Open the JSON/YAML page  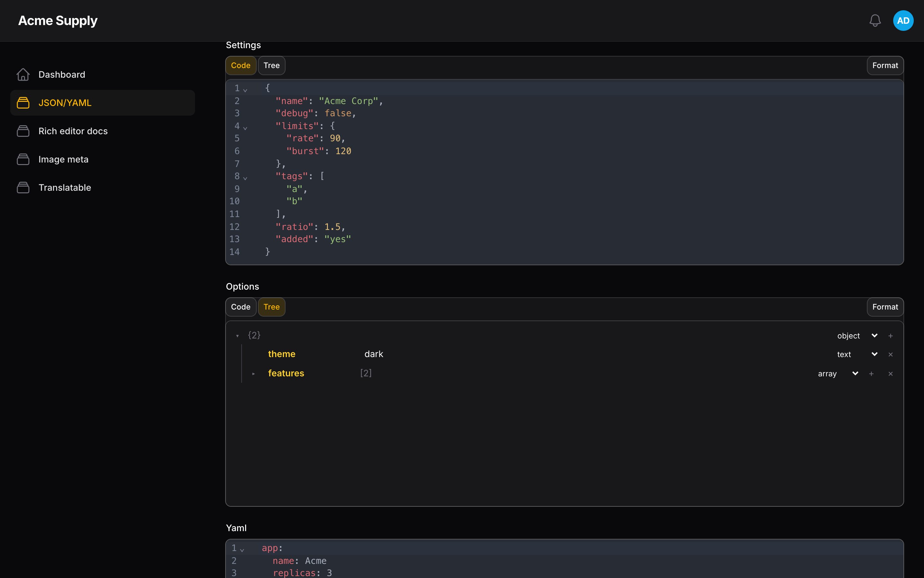(x=103, y=103)
